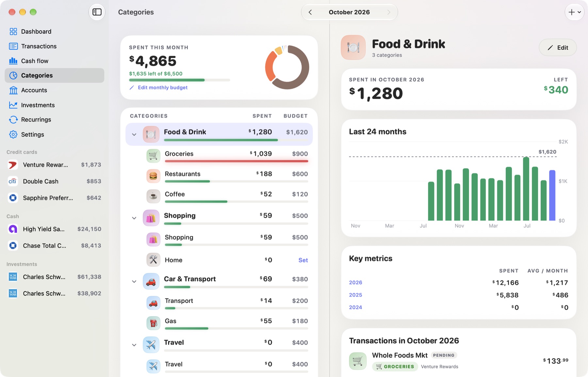Click the Edit button for Food & Drink

click(x=558, y=48)
